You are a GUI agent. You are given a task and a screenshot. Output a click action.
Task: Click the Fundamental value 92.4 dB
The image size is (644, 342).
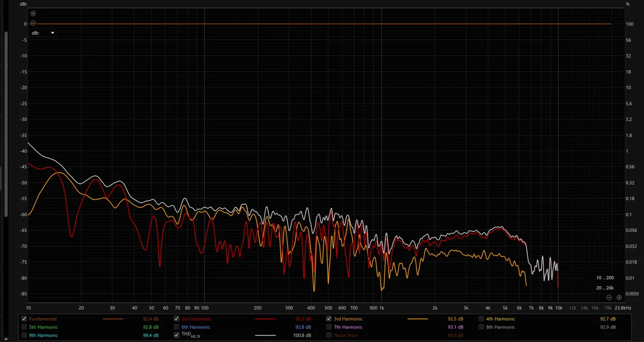[151, 319]
